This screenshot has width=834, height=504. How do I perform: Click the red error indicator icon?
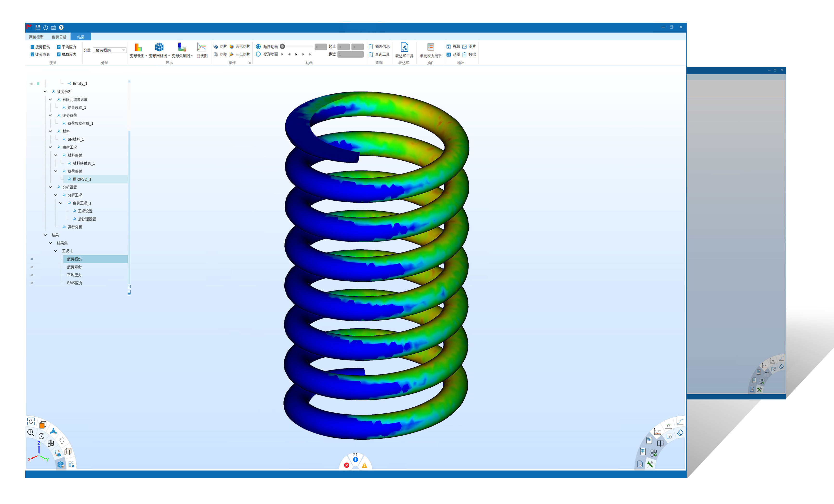click(x=346, y=465)
